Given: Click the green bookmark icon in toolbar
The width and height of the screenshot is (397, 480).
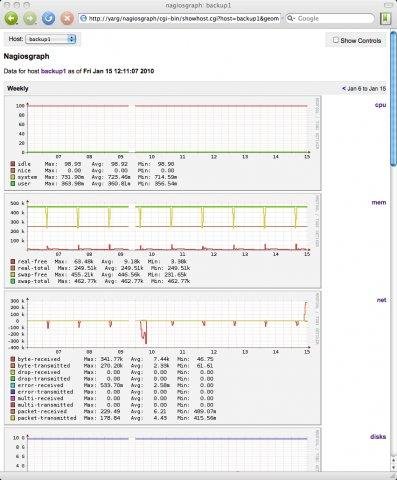Looking at the screenshot, I should coord(385,18).
